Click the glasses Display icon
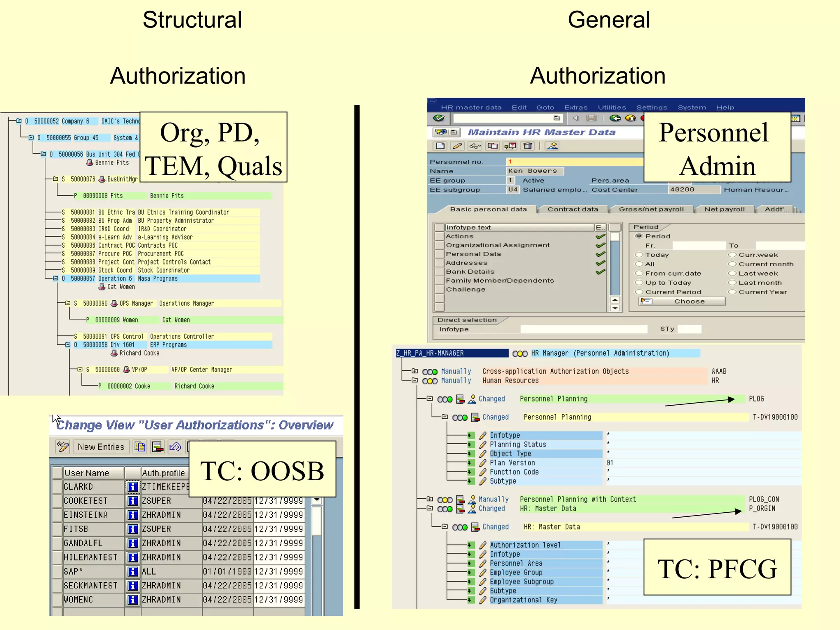The height and width of the screenshot is (630, 840). [x=475, y=146]
